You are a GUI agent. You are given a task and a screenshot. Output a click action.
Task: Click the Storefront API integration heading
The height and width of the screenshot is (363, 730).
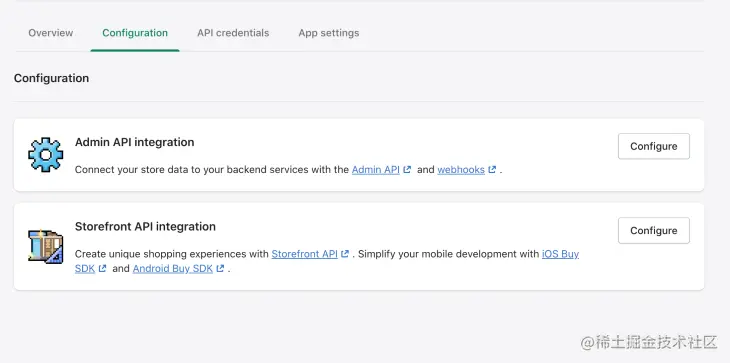pyautogui.click(x=145, y=226)
